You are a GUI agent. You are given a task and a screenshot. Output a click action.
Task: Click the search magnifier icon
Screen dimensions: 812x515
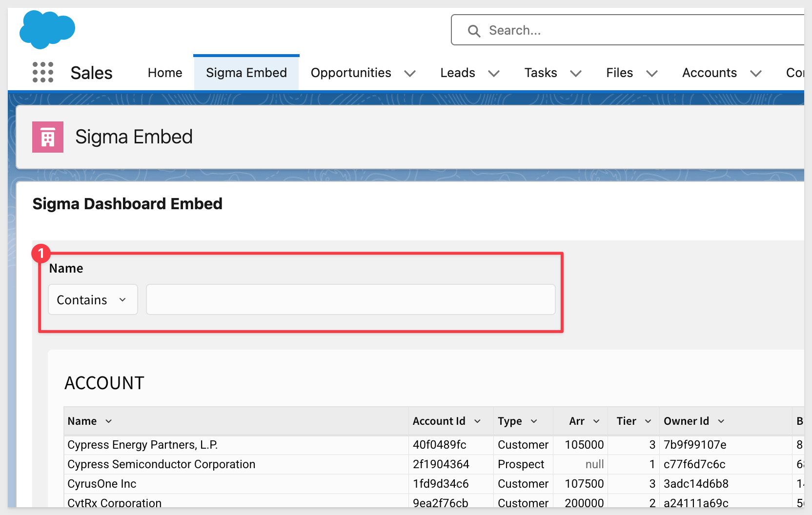474,31
